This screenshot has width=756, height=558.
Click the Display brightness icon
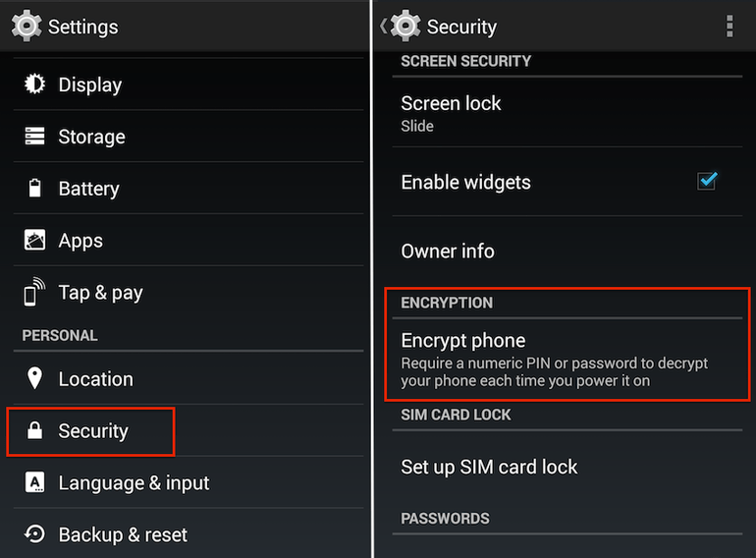(x=34, y=84)
